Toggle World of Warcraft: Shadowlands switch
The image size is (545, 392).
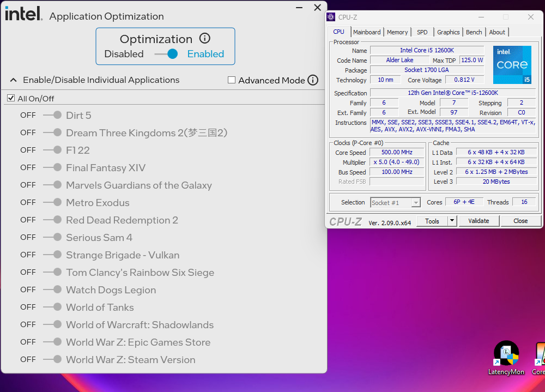(x=52, y=324)
